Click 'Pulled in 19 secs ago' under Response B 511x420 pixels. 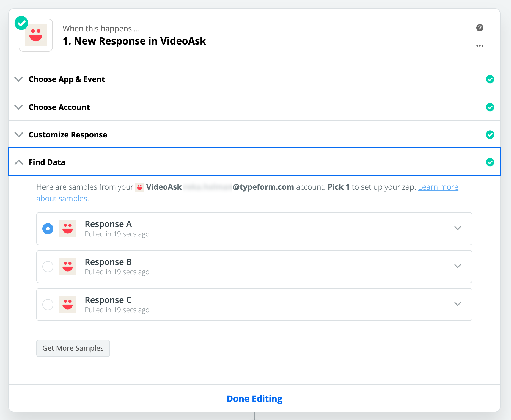(117, 272)
